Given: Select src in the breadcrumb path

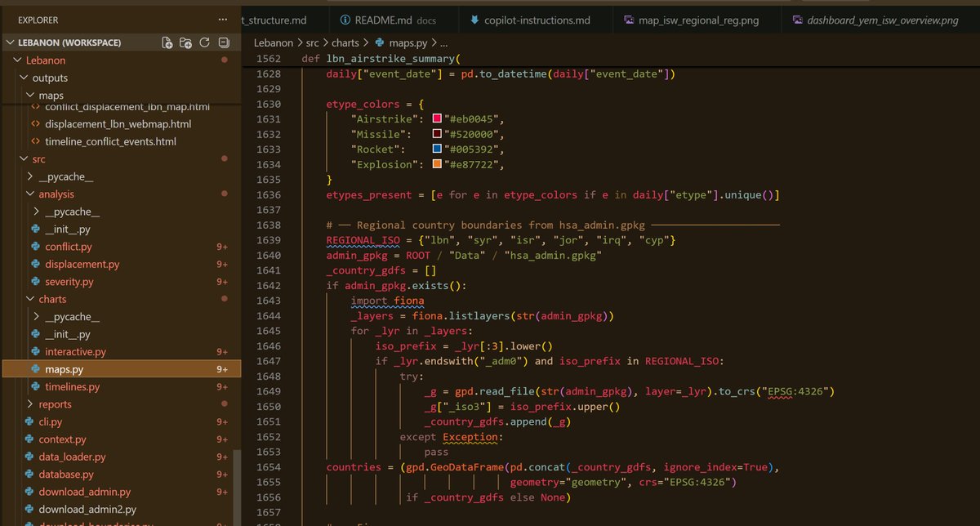Looking at the screenshot, I should (313, 42).
